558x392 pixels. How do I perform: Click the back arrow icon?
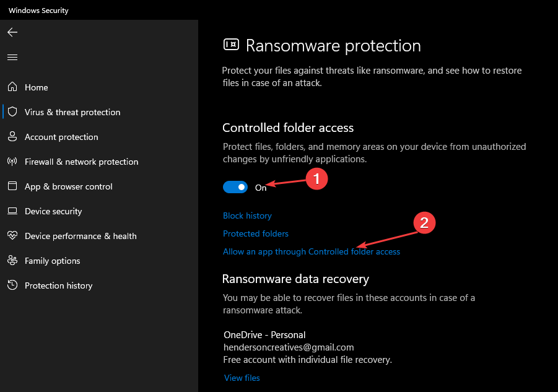[12, 32]
